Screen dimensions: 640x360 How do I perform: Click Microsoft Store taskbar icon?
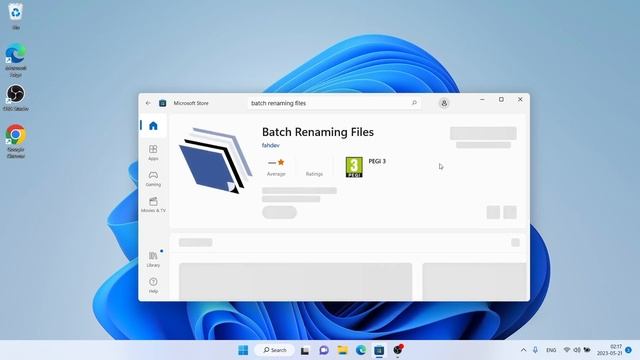[379, 350]
